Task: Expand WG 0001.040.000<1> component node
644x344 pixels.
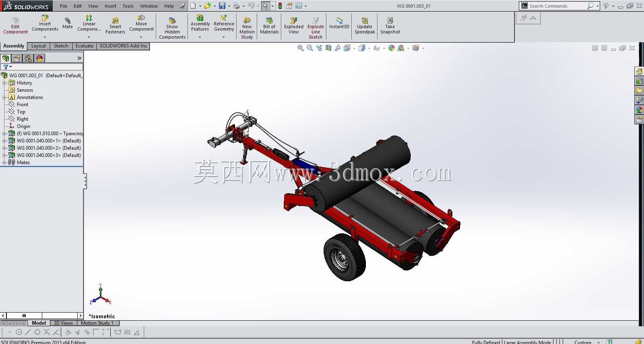Action: point(4,141)
